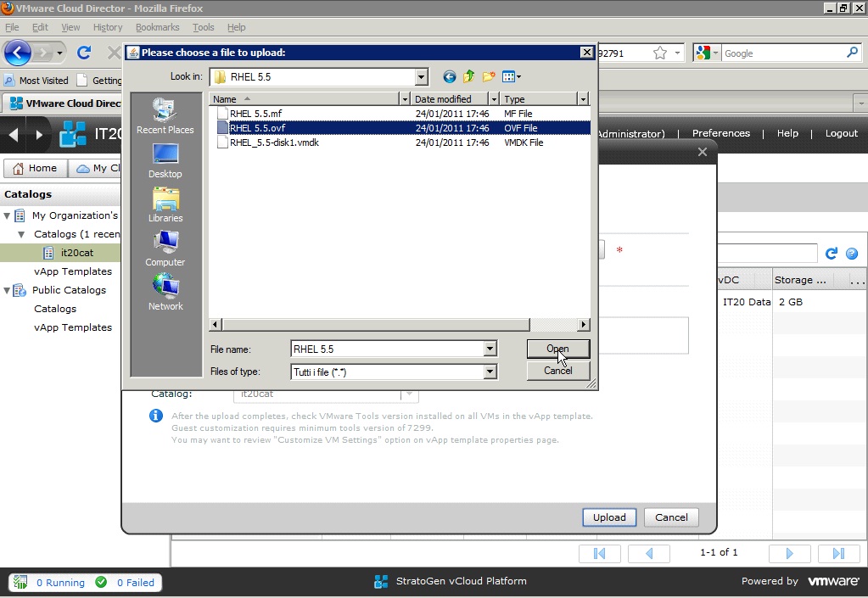Screen dimensions: 868x598
Task: Open Computer shortcut in dialog sidebar
Action: (165, 249)
